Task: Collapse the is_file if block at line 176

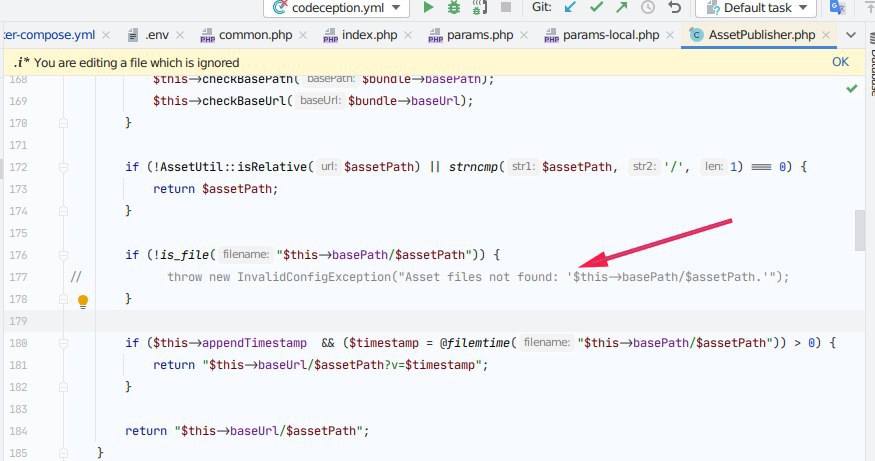Action: click(x=64, y=255)
